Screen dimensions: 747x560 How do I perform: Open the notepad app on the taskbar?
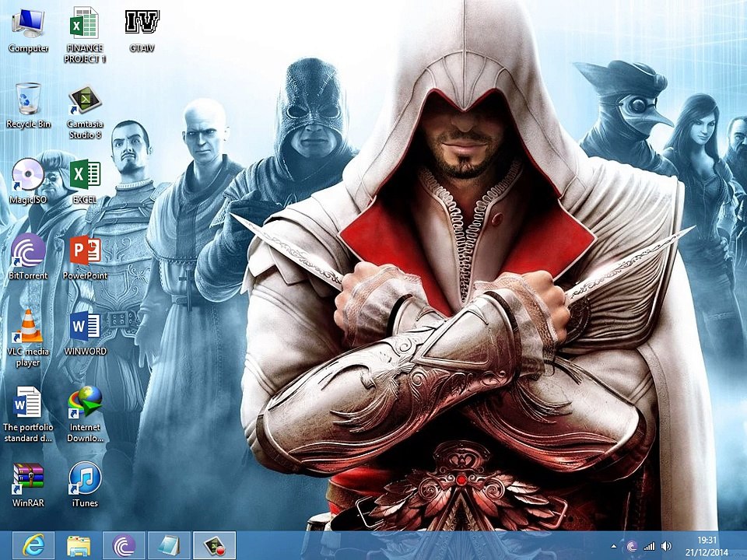169,546
